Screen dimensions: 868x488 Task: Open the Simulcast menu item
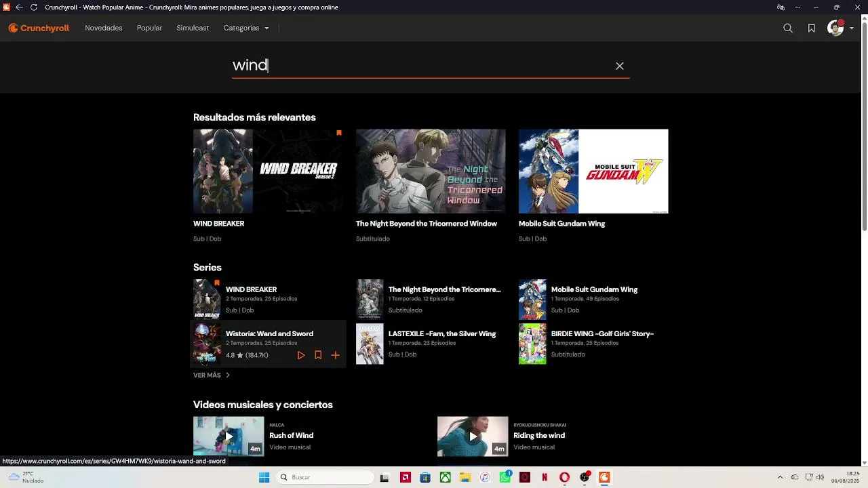tap(193, 28)
